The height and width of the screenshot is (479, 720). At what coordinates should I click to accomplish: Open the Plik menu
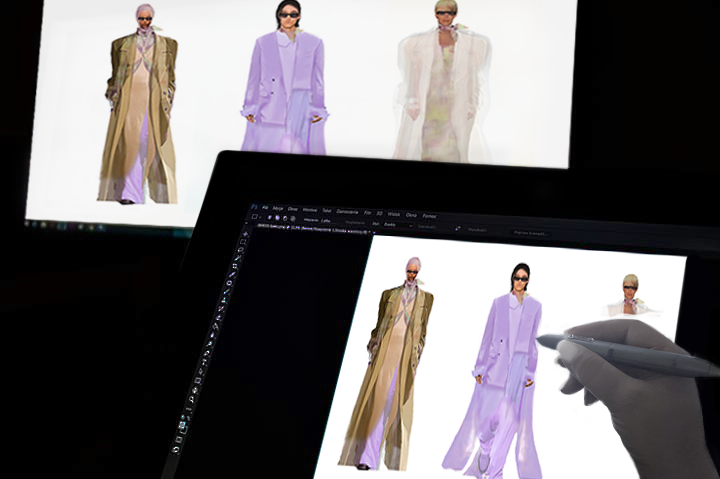[x=265, y=207]
